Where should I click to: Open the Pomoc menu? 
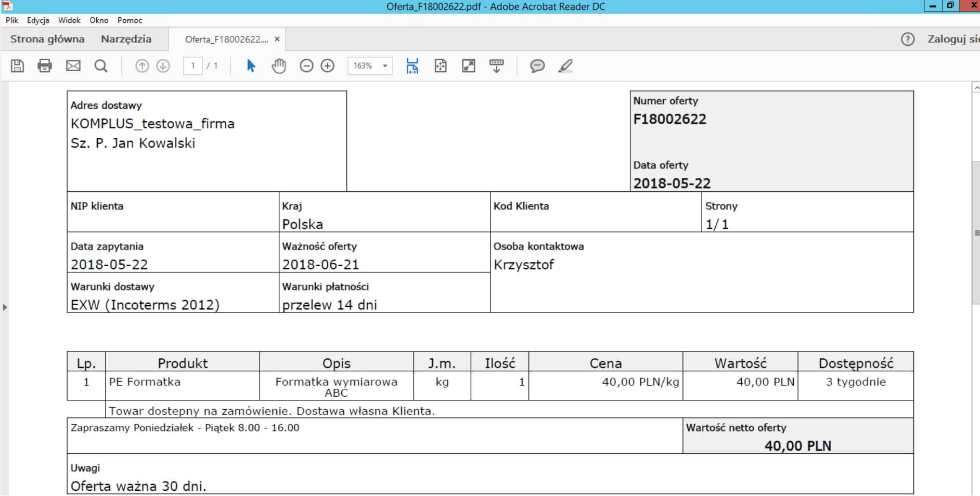[x=130, y=20]
